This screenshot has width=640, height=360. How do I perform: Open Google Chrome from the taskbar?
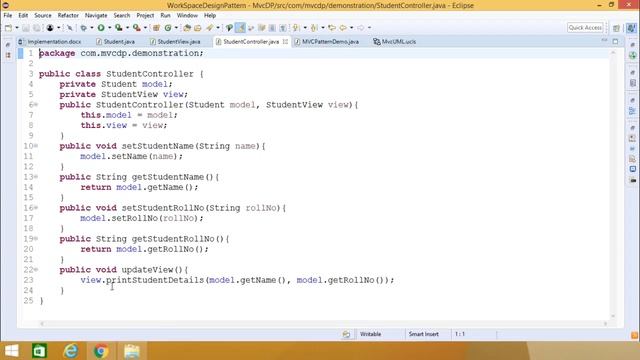click(x=101, y=351)
